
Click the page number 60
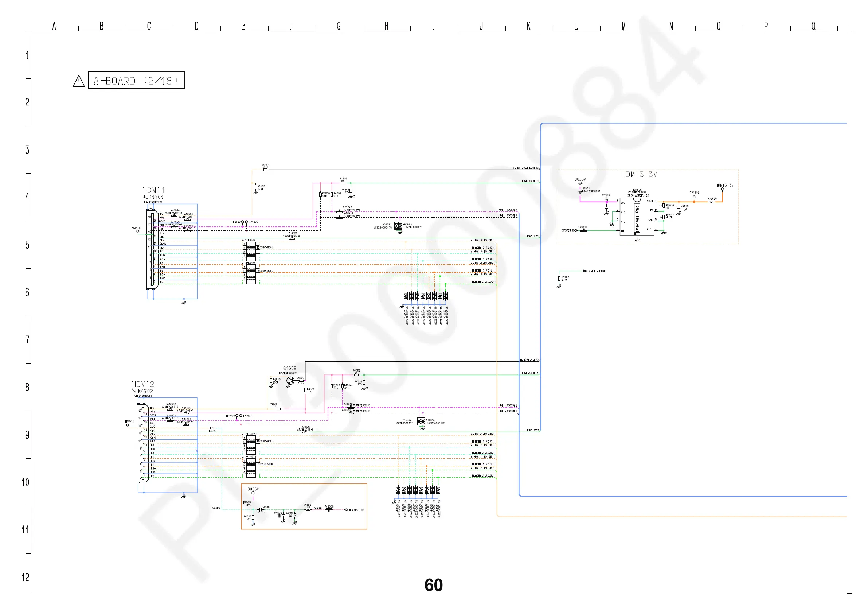[433, 585]
